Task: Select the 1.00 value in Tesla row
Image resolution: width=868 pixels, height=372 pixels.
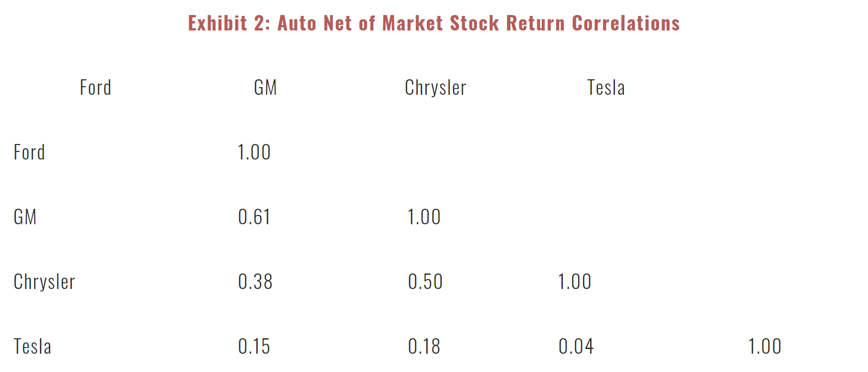Action: [765, 347]
